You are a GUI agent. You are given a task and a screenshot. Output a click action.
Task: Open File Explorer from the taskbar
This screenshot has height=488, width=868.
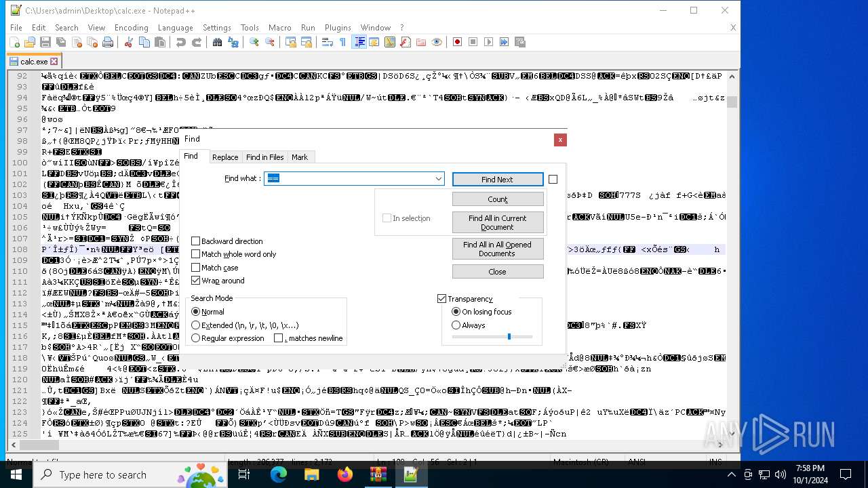311,474
